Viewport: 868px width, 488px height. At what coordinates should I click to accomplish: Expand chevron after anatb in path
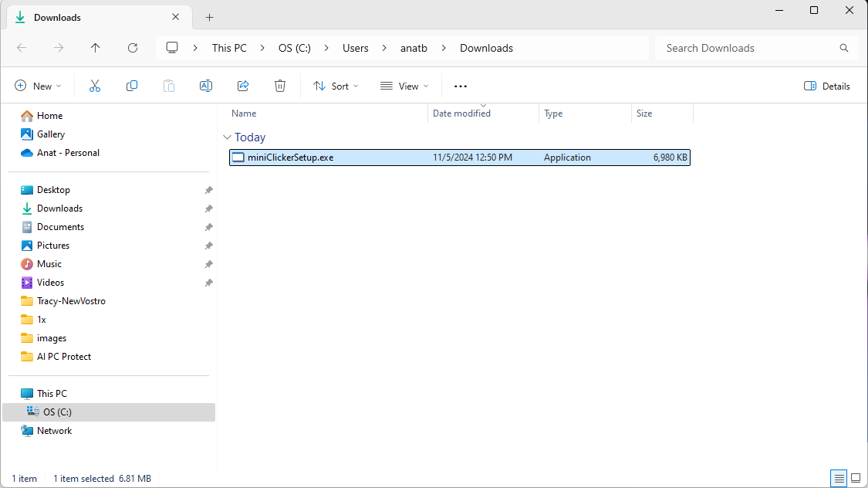pyautogui.click(x=444, y=48)
